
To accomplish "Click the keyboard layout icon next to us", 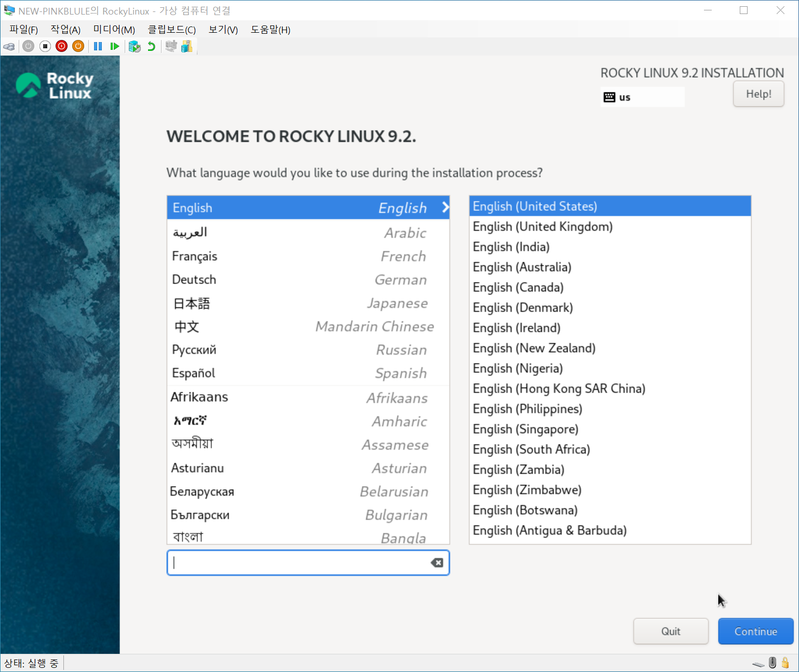I will (609, 97).
